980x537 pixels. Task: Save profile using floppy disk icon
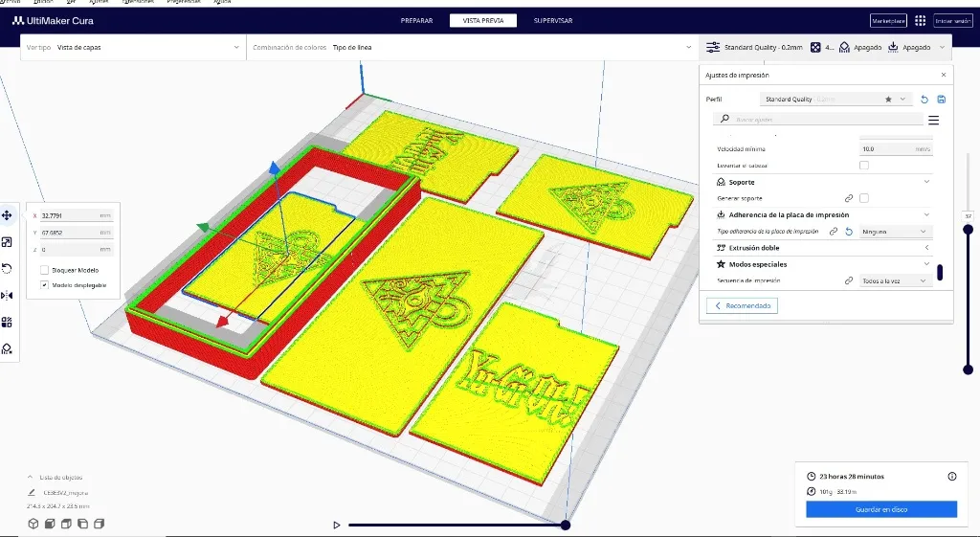(x=942, y=100)
